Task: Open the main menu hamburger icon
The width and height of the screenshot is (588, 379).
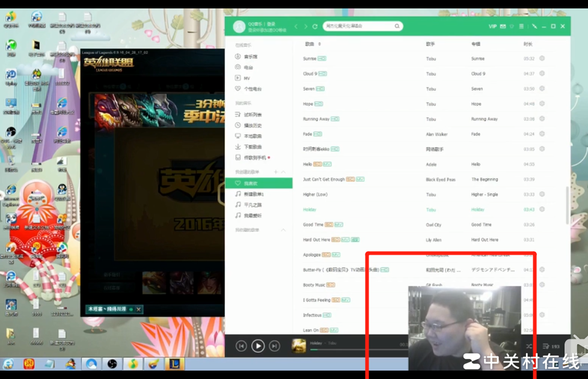Action: point(521,26)
